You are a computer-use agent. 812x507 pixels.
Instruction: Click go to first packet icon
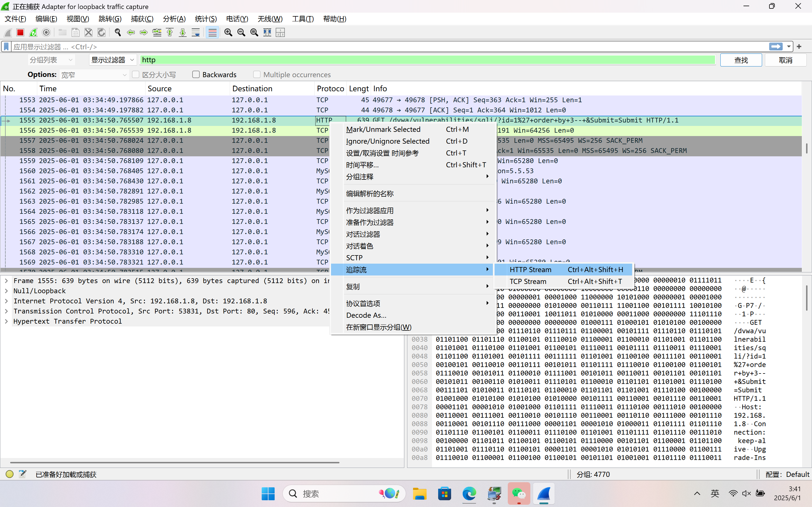[x=170, y=32]
